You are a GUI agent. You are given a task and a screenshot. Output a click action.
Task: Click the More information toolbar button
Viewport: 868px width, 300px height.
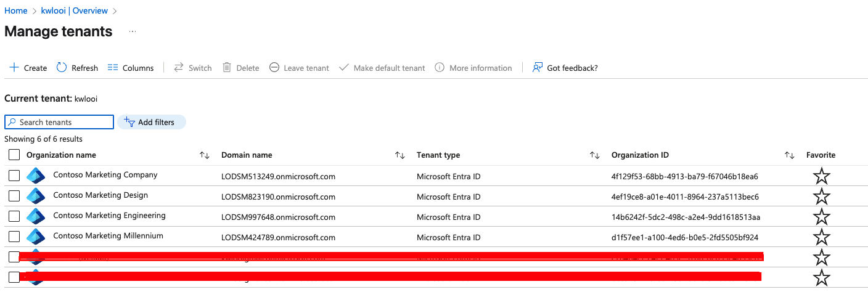(x=473, y=68)
